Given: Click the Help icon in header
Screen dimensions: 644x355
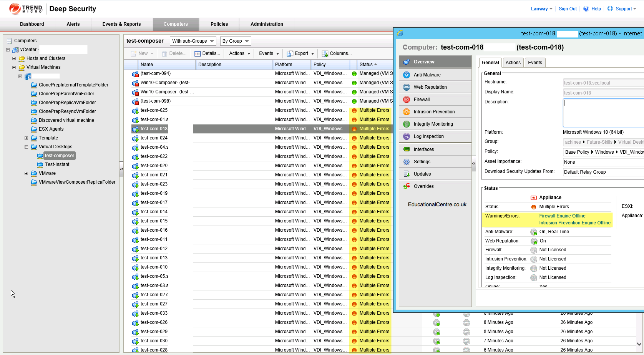Looking at the screenshot, I should tap(586, 9).
